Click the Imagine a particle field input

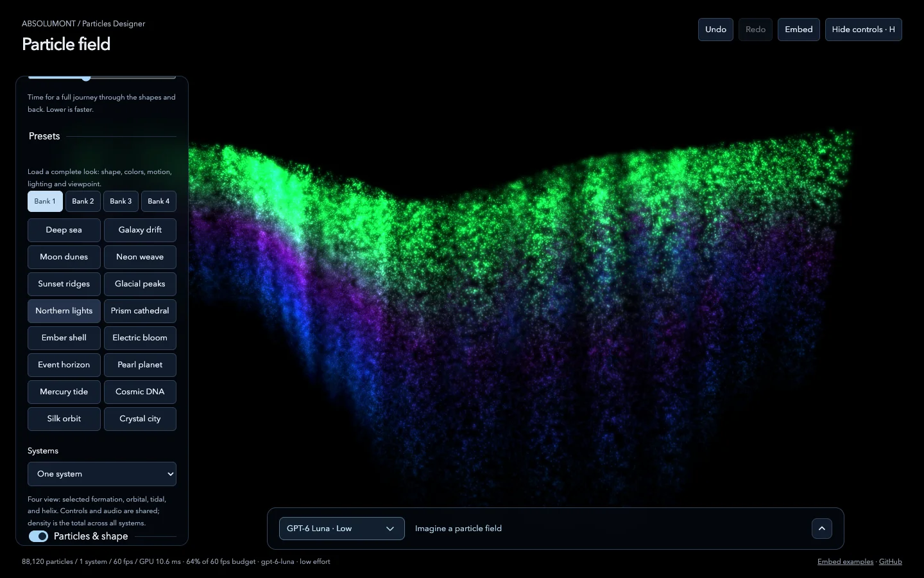[x=608, y=529]
